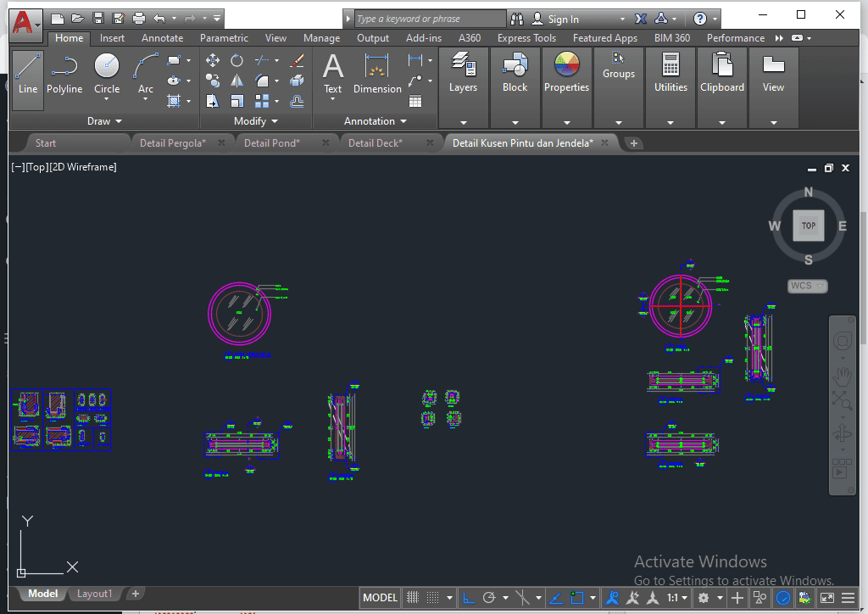
Task: Insert a table from Annotation panel
Action: pyautogui.click(x=415, y=101)
